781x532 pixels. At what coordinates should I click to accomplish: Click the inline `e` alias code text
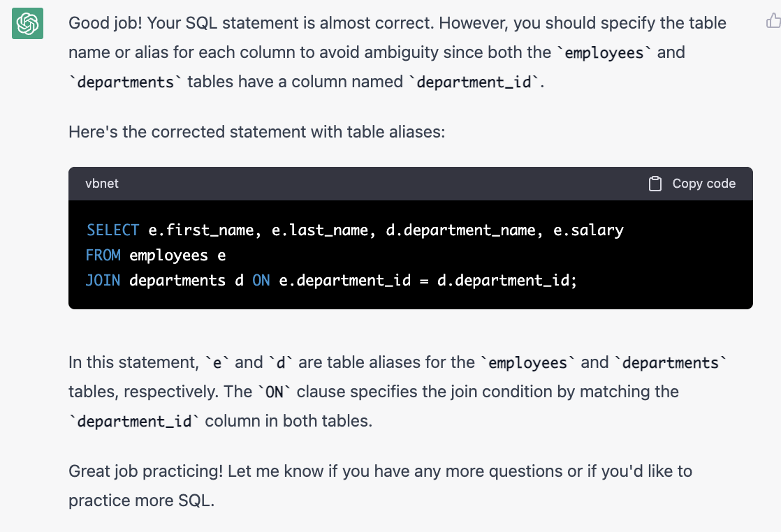click(217, 363)
